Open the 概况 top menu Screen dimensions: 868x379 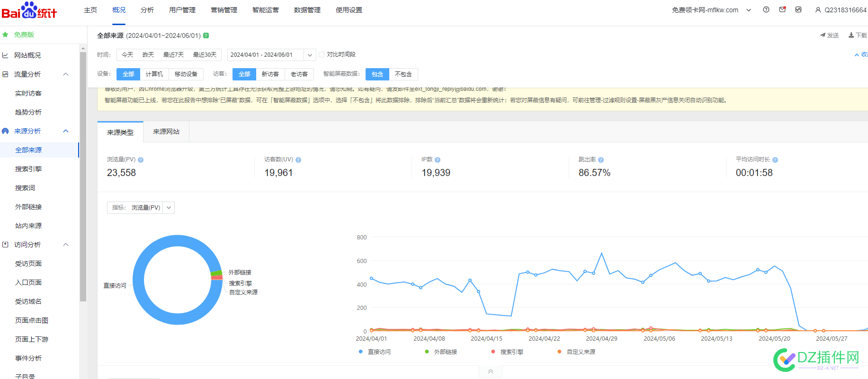119,10
